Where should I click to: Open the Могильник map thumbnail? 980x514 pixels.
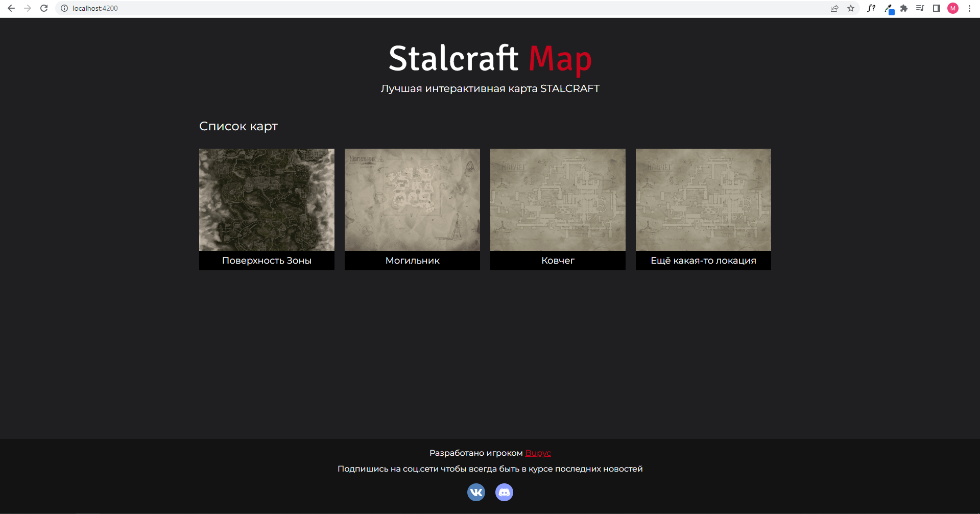click(412, 200)
